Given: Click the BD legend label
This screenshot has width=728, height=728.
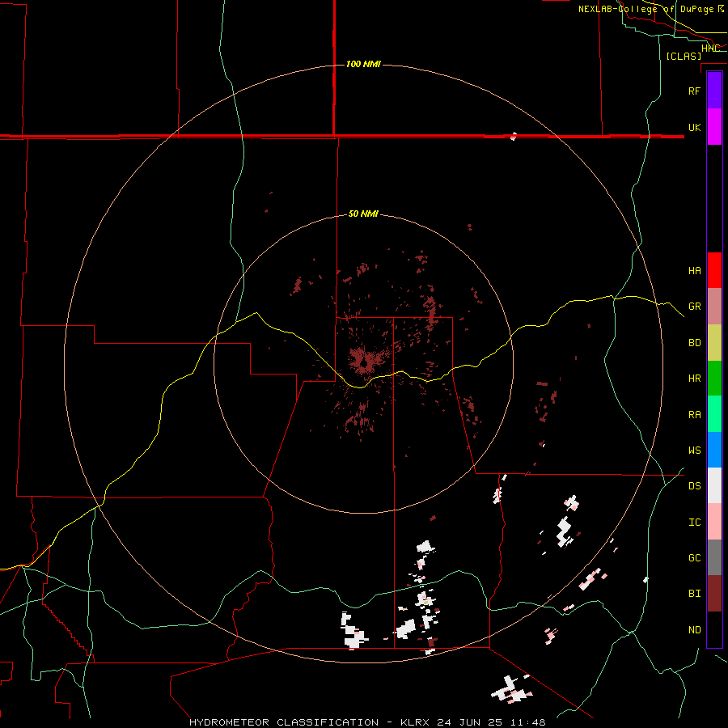Looking at the screenshot, I should click(x=695, y=343).
